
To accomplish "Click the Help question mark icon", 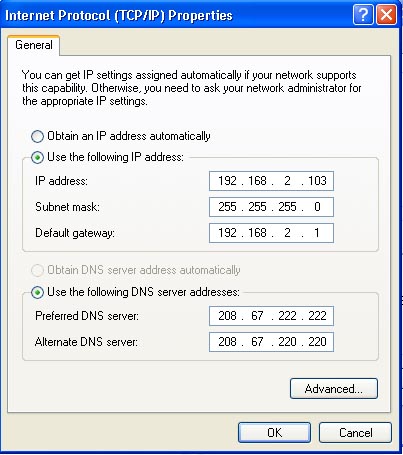I will pyautogui.click(x=363, y=15).
